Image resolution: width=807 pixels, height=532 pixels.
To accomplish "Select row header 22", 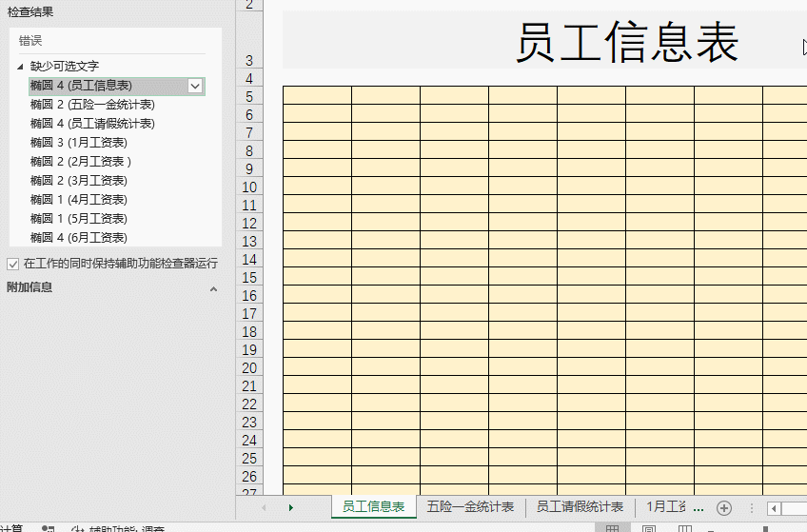I will [249, 404].
